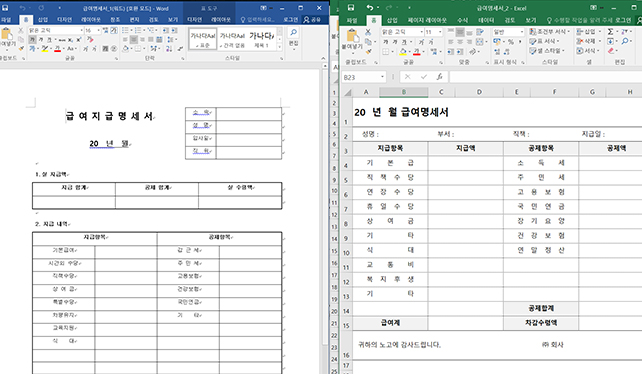The width and height of the screenshot is (642, 374).
Task: Click the Clear eraser icon in Excel
Action: (x=611, y=51)
